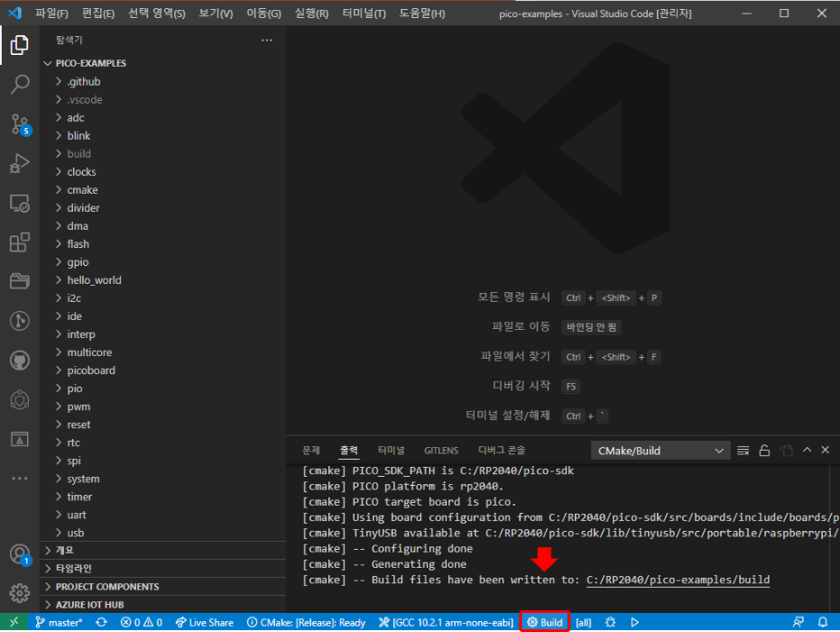Maximize panel size chevron icon
This screenshot has width=840, height=632.
(807, 450)
